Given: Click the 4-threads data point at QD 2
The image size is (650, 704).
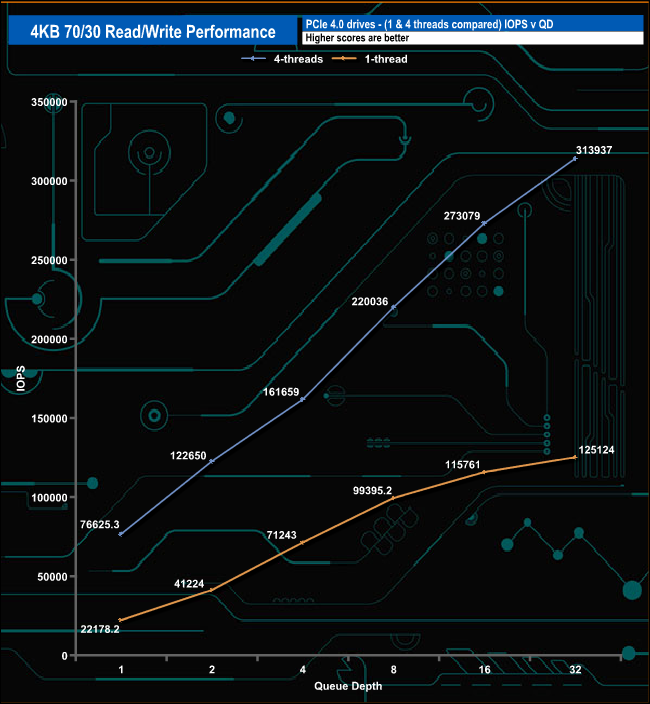Looking at the screenshot, I should 212,462.
